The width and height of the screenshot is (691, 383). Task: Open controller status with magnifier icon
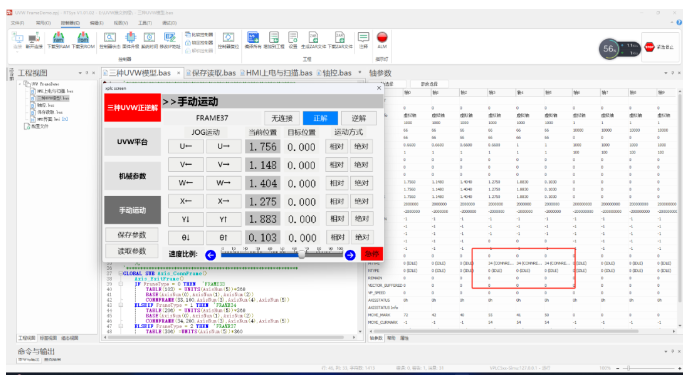(x=110, y=38)
